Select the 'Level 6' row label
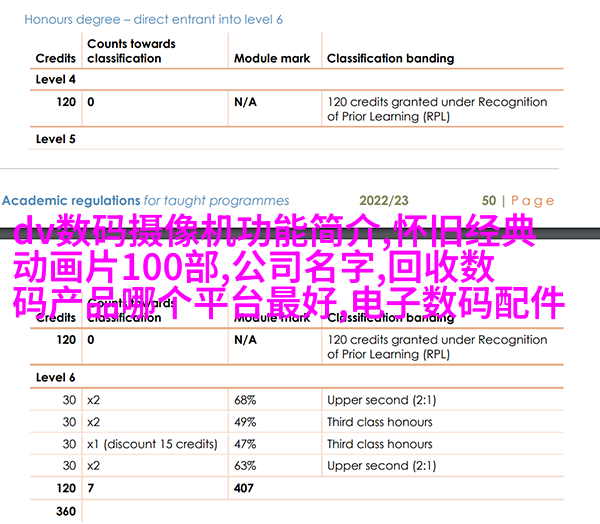Viewport: 600px width, 524px height. [x=55, y=377]
